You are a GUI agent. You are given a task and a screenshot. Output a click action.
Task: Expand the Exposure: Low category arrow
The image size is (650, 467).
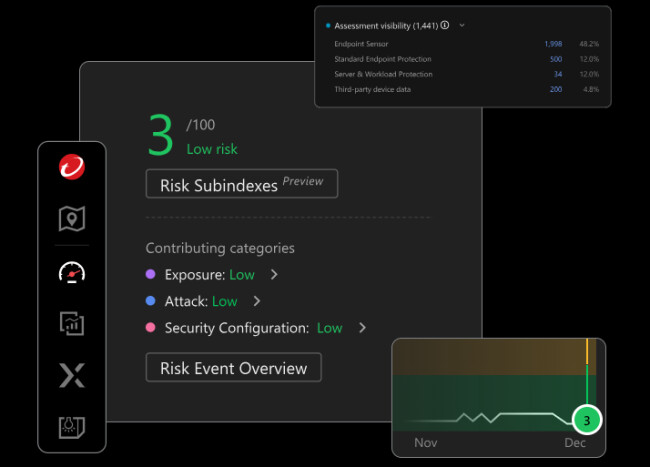(x=274, y=274)
